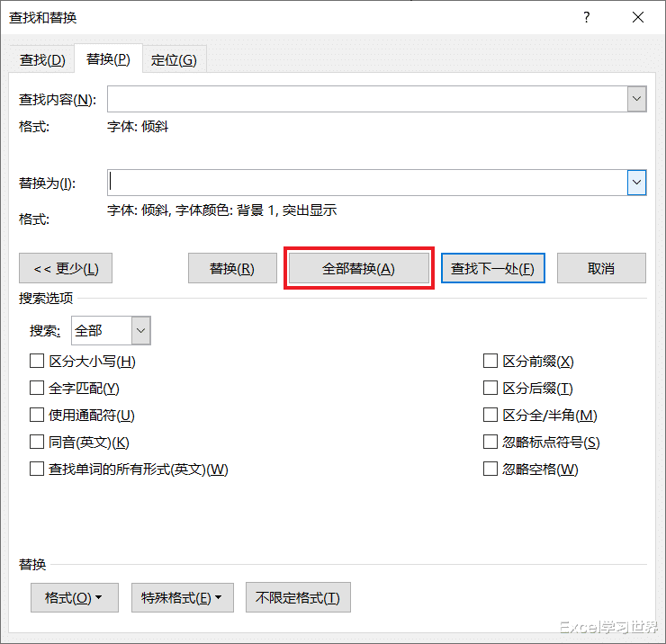This screenshot has width=666, height=644.
Task: Toggle the 同音(英文)(K) checkbox
Action: [x=37, y=442]
